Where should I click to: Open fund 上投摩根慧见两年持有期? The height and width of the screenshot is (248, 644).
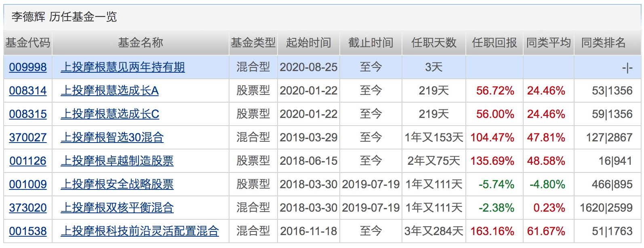[123, 67]
